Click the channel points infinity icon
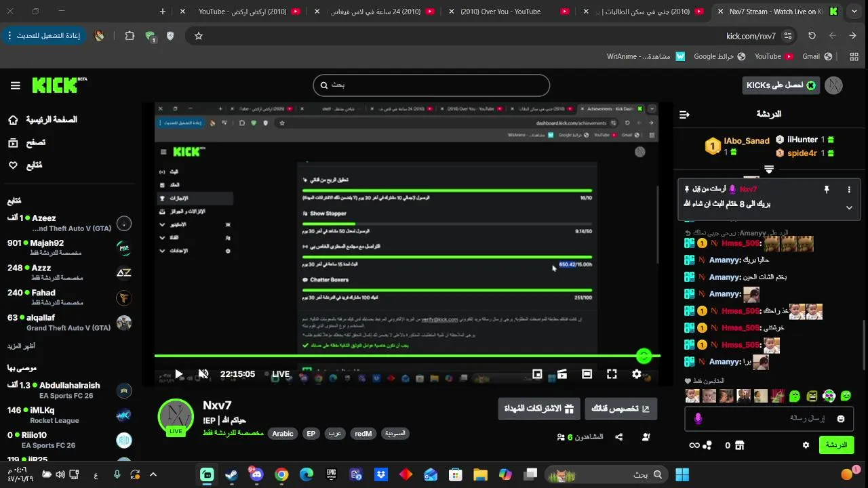The image size is (868, 488). (x=694, y=445)
